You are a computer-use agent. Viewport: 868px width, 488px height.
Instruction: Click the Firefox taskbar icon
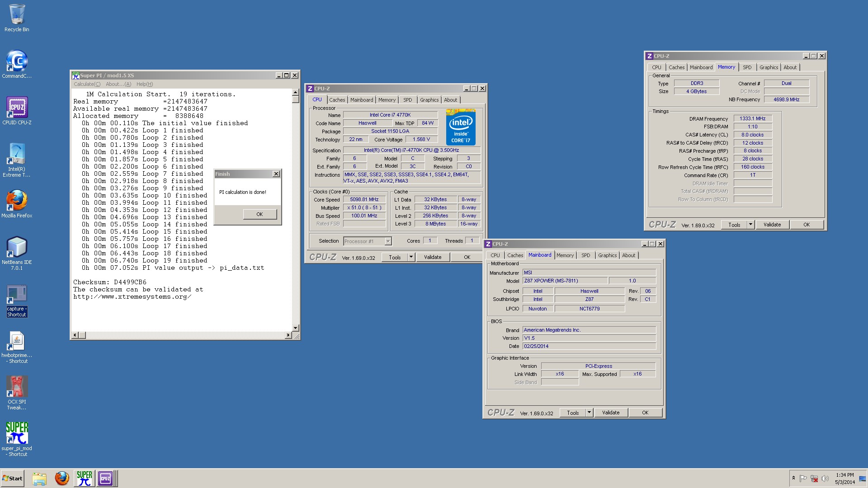pos(62,479)
